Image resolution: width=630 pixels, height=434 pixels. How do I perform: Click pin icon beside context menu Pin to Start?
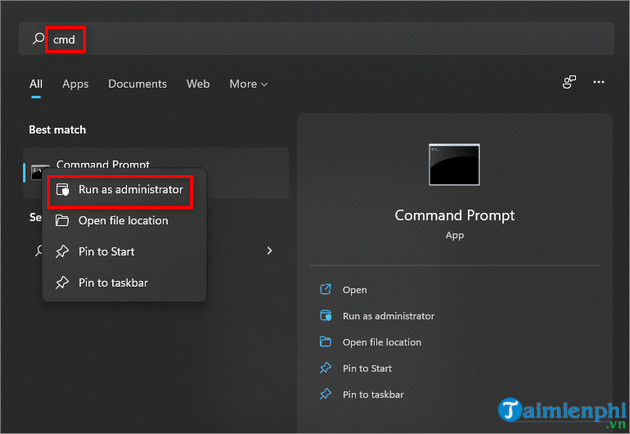click(62, 252)
